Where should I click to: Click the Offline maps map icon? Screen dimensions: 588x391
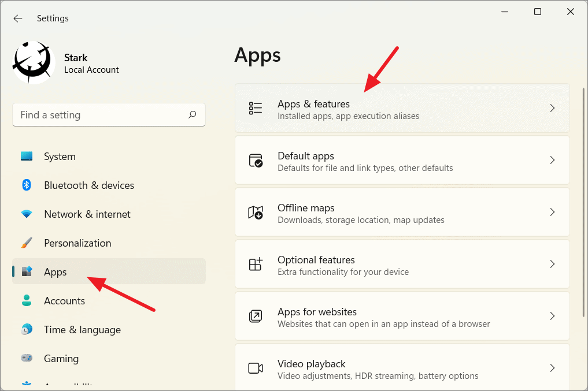click(x=256, y=213)
